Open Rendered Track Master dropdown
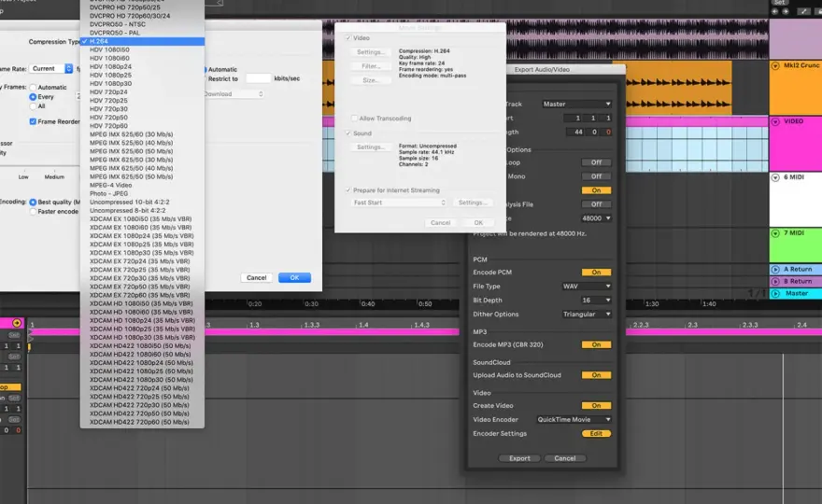822x504 pixels. 576,105
